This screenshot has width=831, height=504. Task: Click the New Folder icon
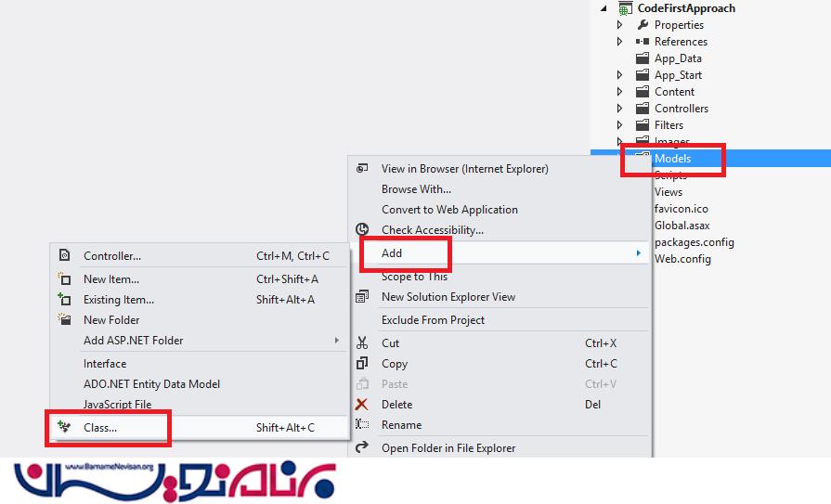(64, 319)
